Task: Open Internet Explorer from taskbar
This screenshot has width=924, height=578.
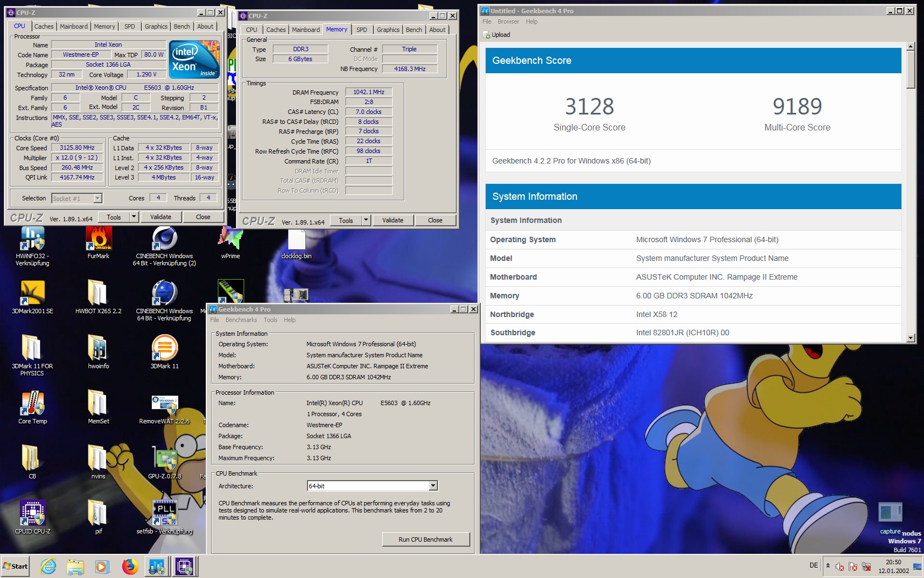Action: [x=48, y=566]
